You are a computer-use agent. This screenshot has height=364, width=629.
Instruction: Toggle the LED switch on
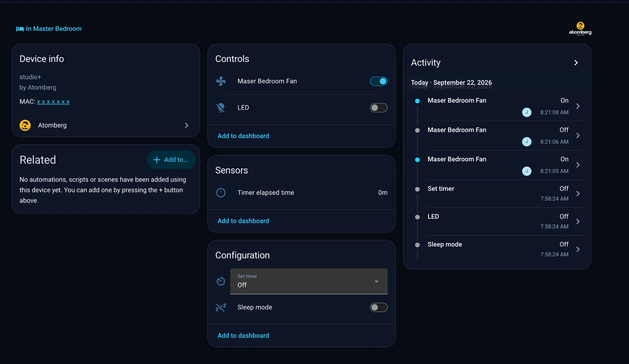[379, 108]
